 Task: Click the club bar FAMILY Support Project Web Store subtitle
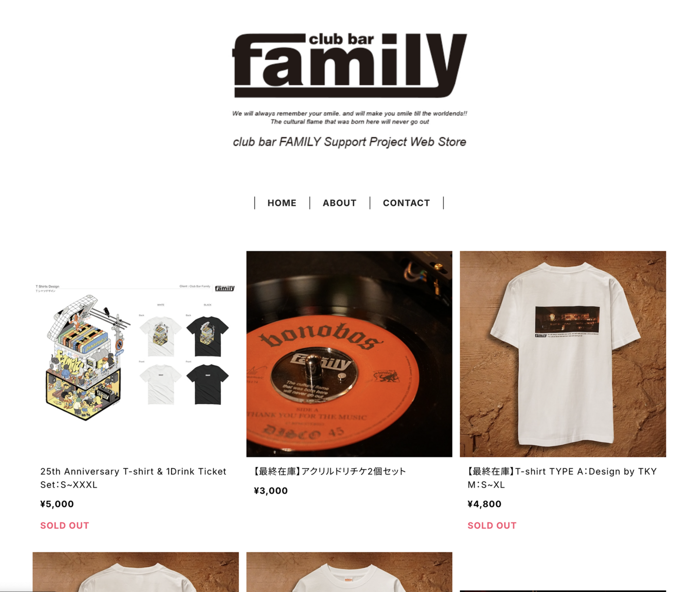[x=350, y=142]
